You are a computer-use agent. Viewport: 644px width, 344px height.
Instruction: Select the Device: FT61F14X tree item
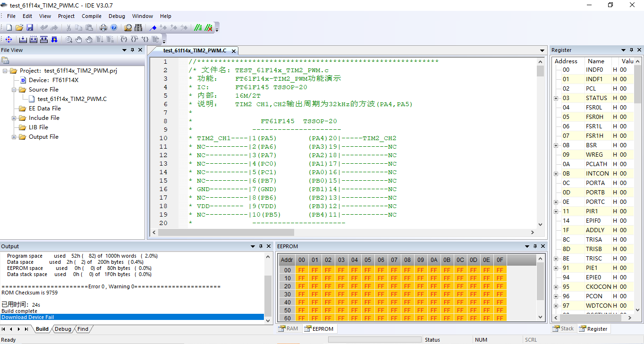54,80
